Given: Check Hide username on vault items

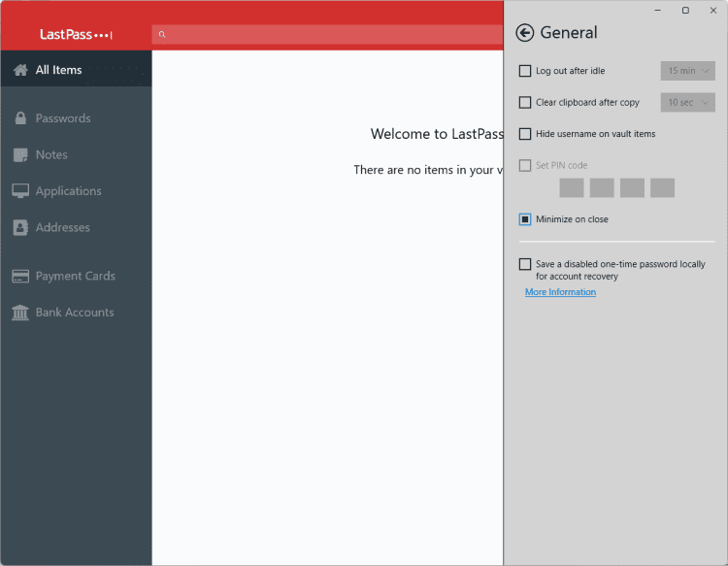Looking at the screenshot, I should [524, 134].
